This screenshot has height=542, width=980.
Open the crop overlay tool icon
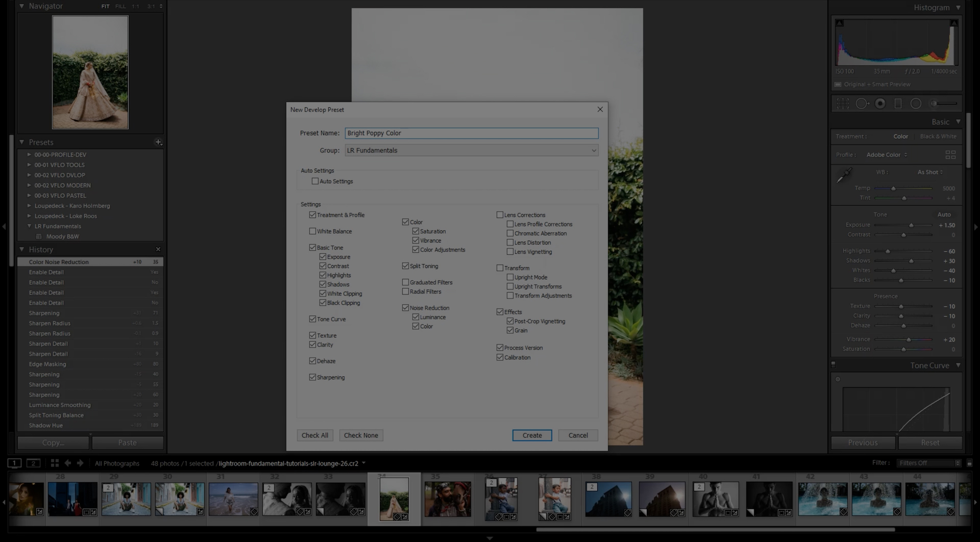click(x=843, y=103)
